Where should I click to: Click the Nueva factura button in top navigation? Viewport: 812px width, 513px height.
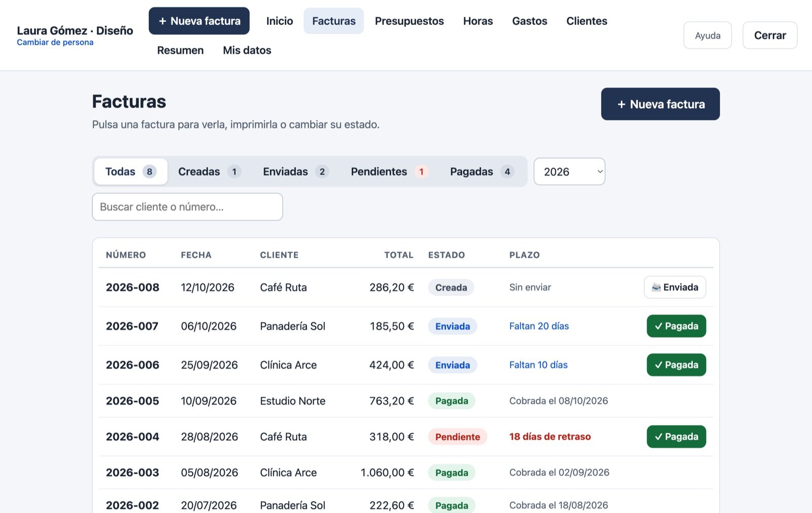[199, 21]
